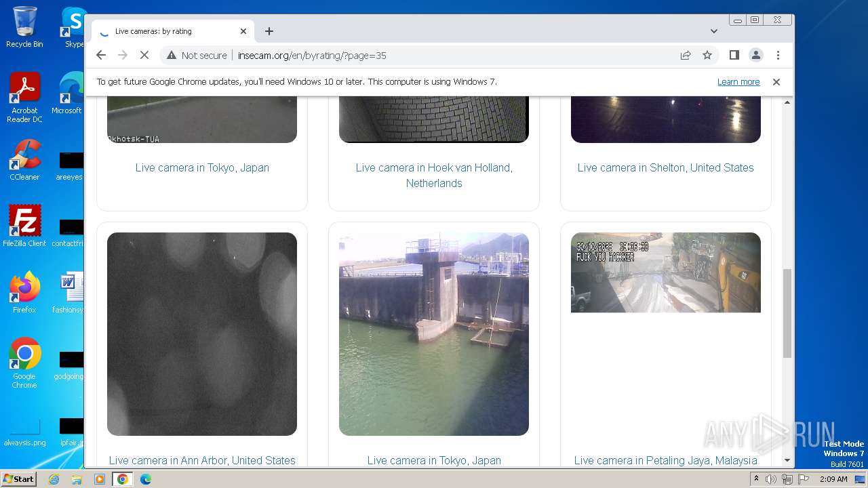Click the canal lock camera thumbnail

(434, 334)
